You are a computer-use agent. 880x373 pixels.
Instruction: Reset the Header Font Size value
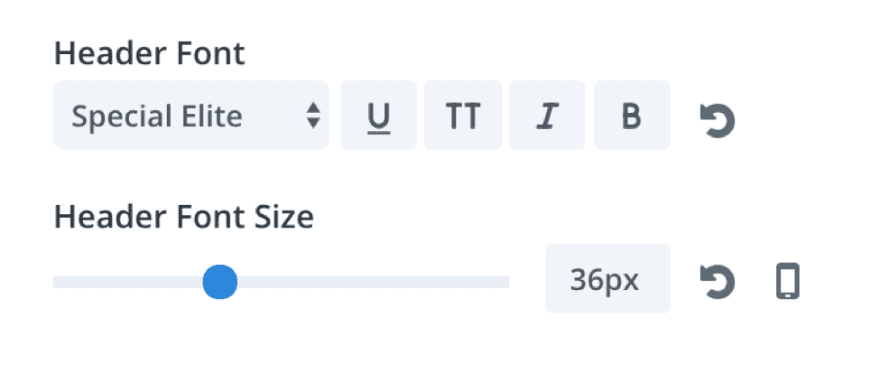click(x=717, y=282)
